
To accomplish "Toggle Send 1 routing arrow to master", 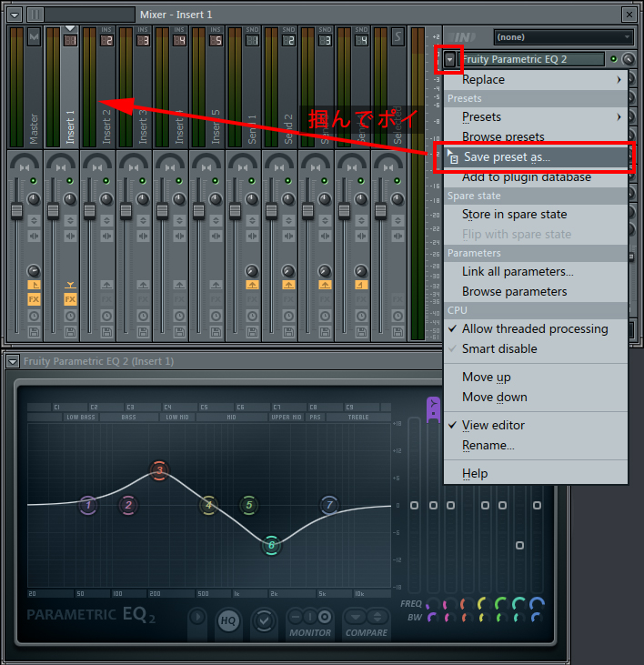I will tap(252, 285).
